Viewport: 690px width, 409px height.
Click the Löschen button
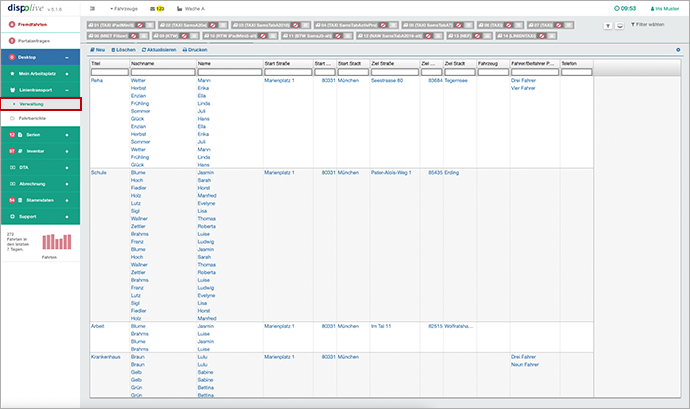(123, 50)
